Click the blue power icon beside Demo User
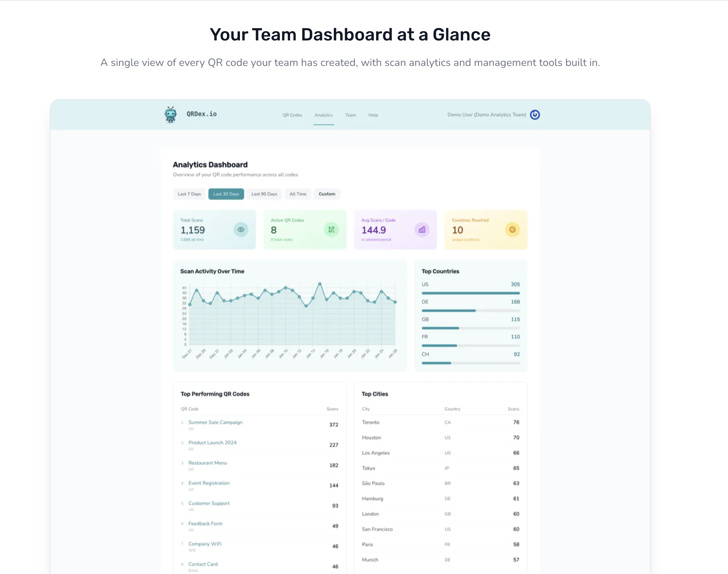This screenshot has width=728, height=574. click(535, 115)
